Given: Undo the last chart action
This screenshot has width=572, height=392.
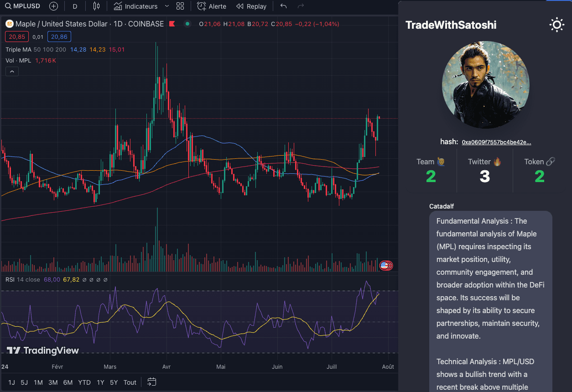Looking at the screenshot, I should coord(284,6).
